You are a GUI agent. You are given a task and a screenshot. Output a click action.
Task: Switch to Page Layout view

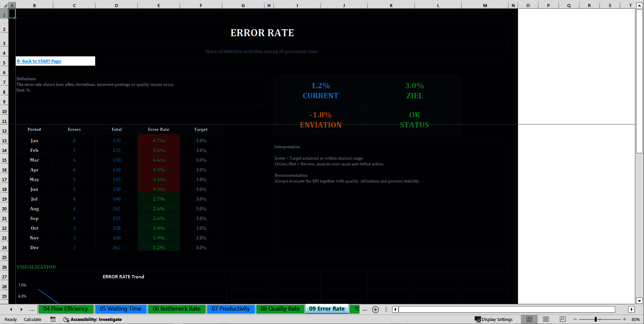pos(546,319)
